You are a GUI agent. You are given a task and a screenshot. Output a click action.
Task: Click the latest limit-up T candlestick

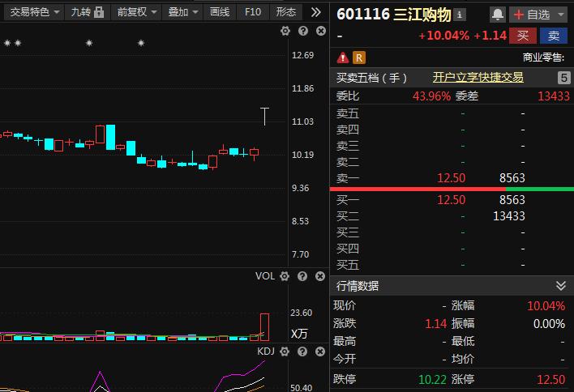point(264,117)
